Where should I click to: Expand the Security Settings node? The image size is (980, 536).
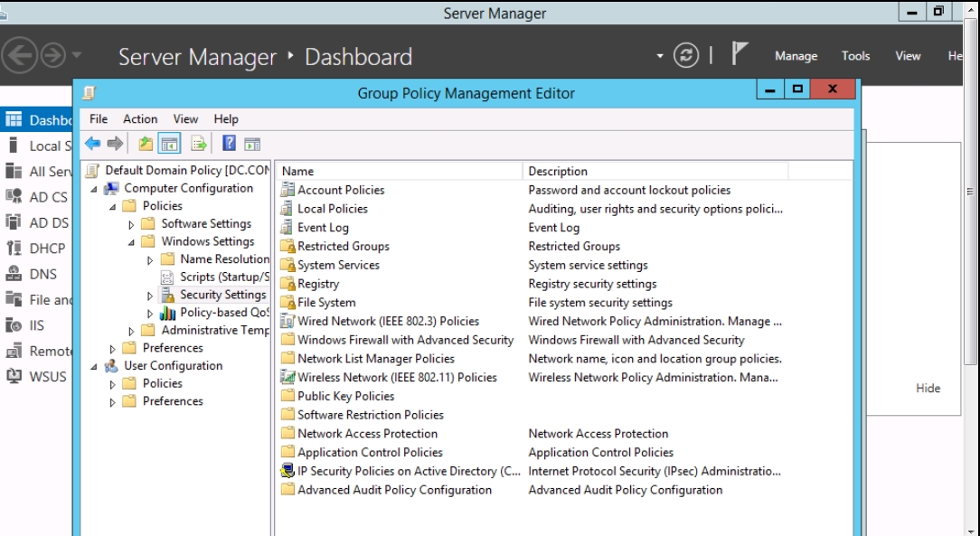tap(150, 296)
